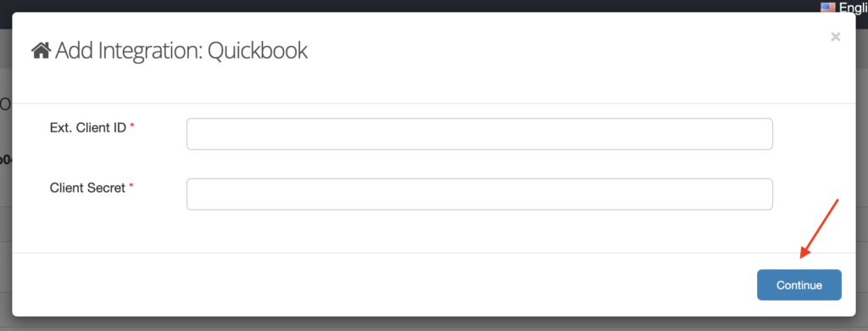
Task: Click the Ext. Client ID label
Action: tap(88, 127)
